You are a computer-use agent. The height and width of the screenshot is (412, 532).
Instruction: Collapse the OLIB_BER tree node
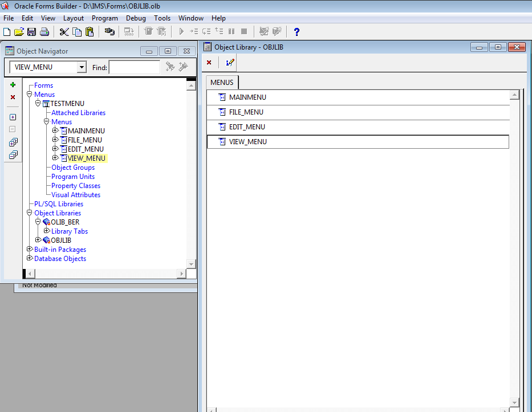(38, 222)
